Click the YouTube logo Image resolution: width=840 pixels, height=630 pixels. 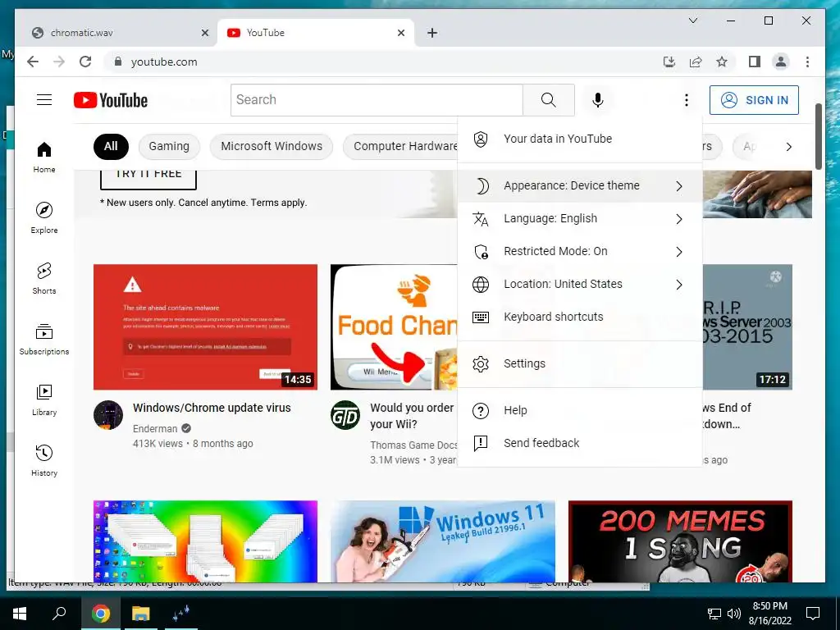tap(111, 100)
